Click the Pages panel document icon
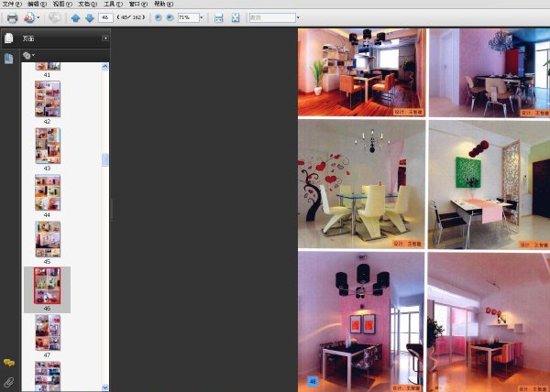550x392 pixels. click(9, 38)
